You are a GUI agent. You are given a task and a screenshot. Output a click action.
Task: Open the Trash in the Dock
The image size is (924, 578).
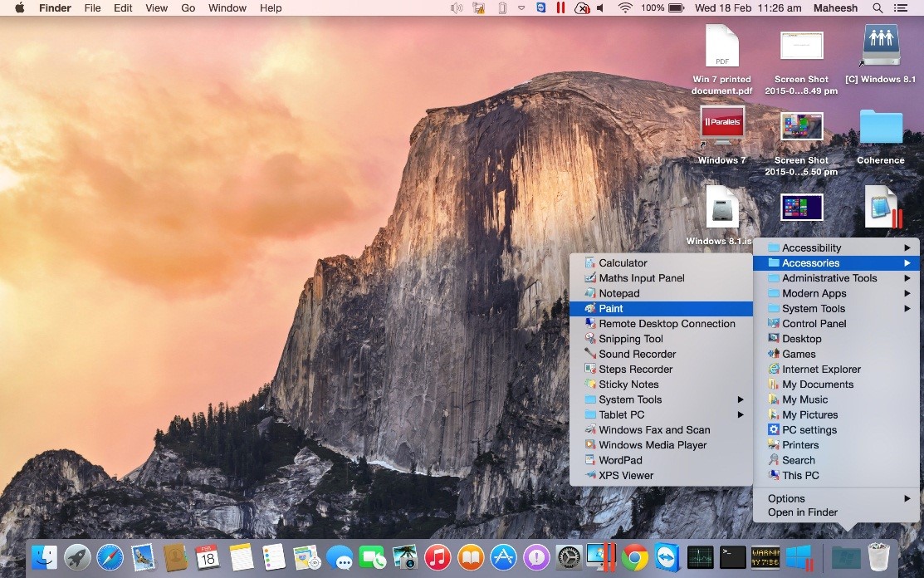click(x=878, y=557)
